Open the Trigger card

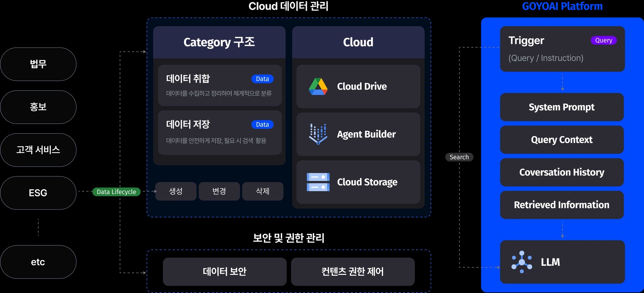[562, 49]
